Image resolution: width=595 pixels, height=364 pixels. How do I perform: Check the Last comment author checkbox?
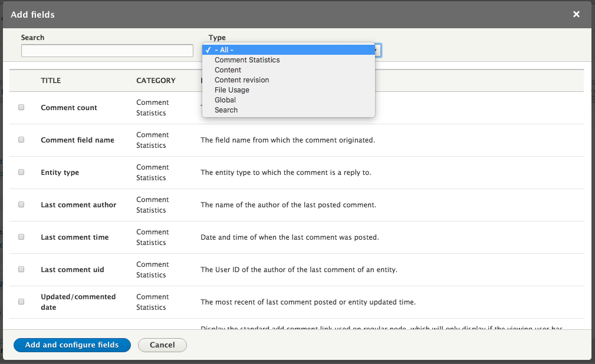pos(21,205)
